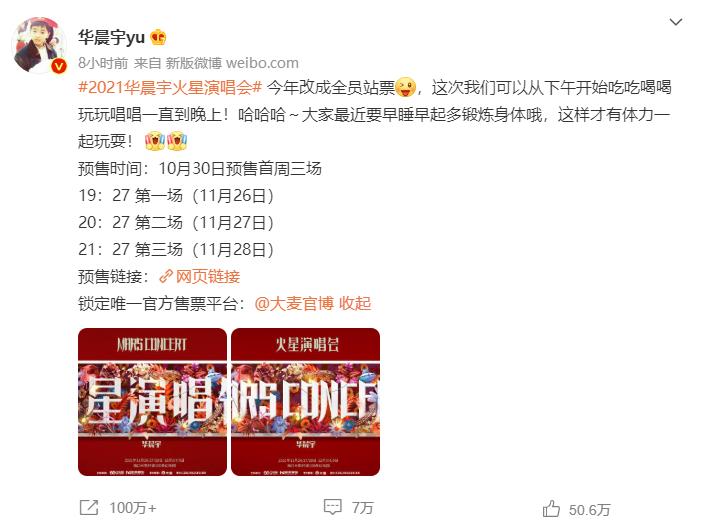Toggle the thumbs-up like icon
Viewport: 702px width, 528px height.
point(551,509)
